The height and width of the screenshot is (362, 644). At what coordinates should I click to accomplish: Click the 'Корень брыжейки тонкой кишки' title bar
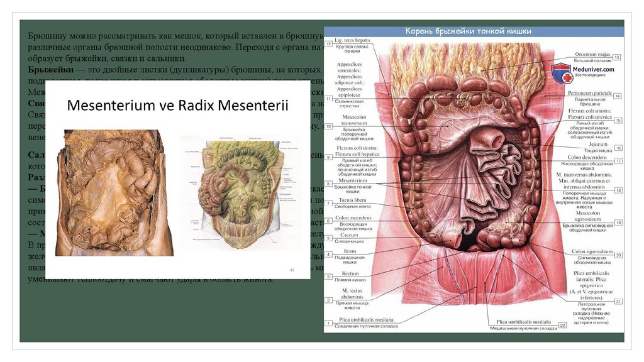[469, 30]
